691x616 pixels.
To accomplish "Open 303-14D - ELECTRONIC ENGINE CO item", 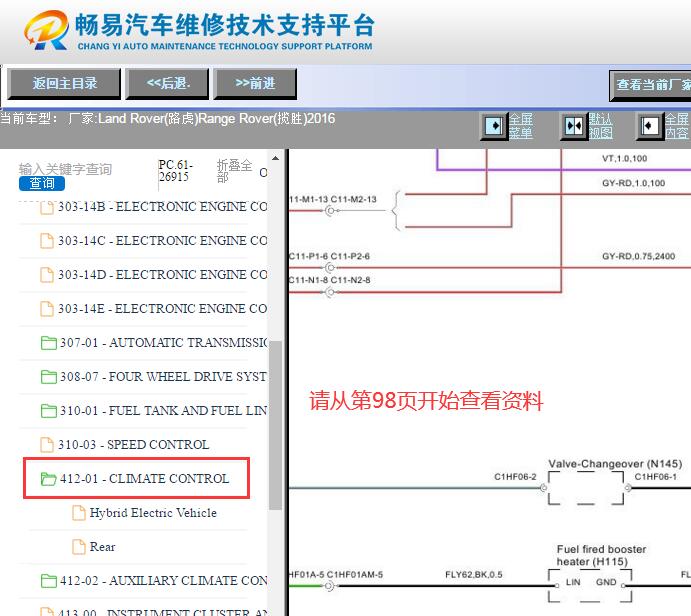I will [162, 275].
